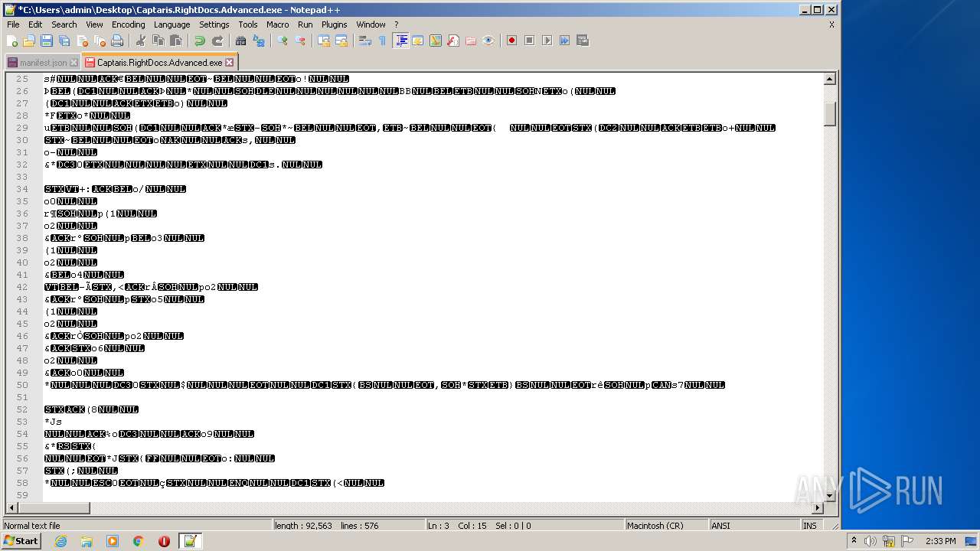Open the Run menu
Viewport: 980px width, 551px height.
305,24
